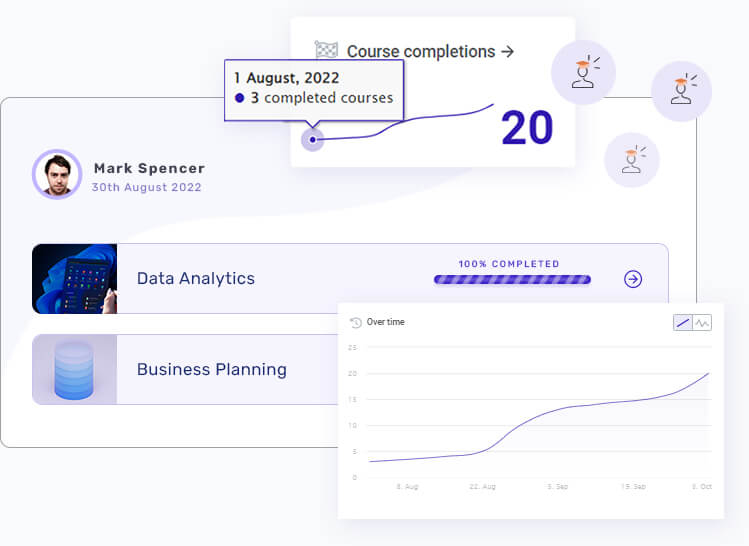Click the graduate icon nearest the number 20
Image resolution: width=749 pixels, height=546 pixels.
[x=583, y=72]
